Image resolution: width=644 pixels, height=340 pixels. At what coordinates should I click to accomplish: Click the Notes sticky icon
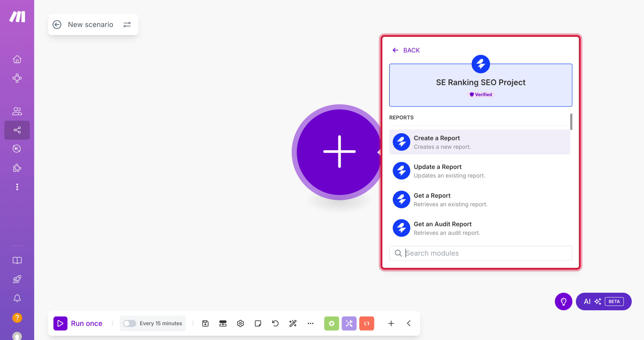tap(258, 323)
